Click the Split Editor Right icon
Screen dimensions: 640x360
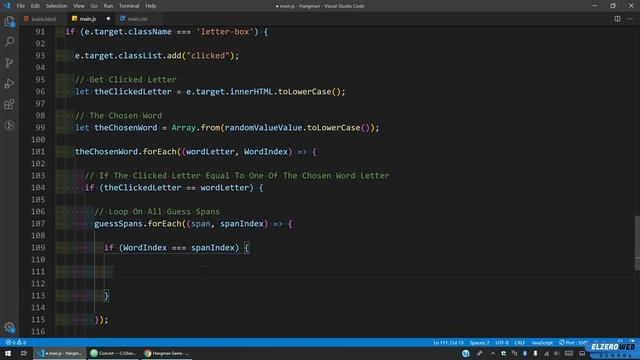click(x=617, y=19)
